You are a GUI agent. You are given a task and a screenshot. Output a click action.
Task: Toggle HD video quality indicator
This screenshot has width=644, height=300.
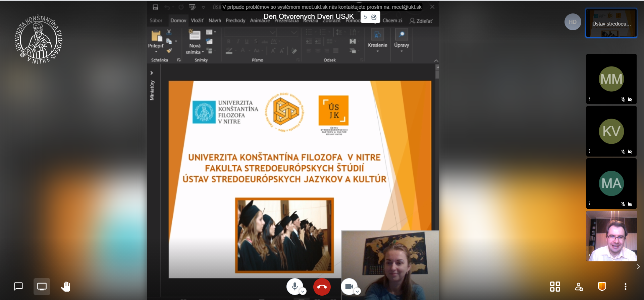573,22
